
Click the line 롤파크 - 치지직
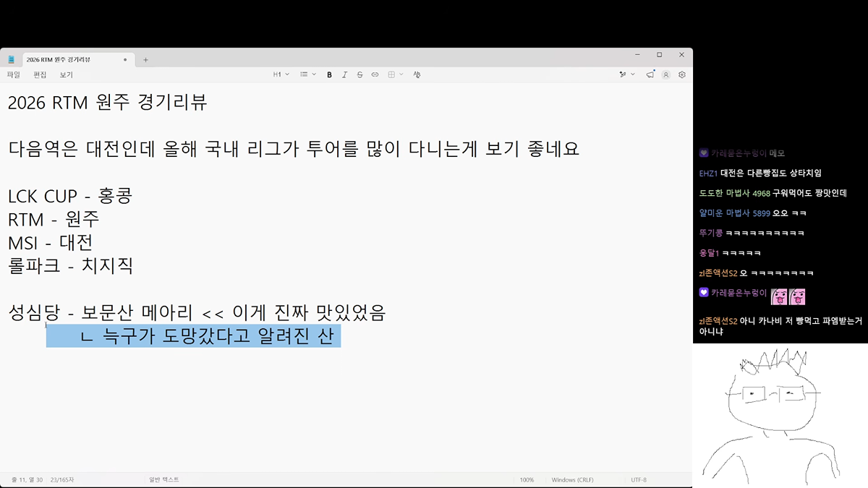pyautogui.click(x=71, y=266)
